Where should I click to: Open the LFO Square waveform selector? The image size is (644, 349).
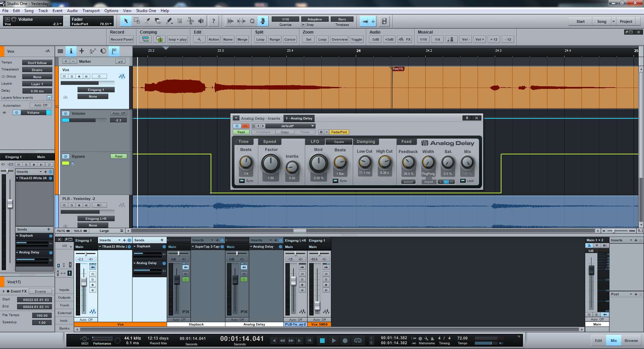pyautogui.click(x=339, y=142)
